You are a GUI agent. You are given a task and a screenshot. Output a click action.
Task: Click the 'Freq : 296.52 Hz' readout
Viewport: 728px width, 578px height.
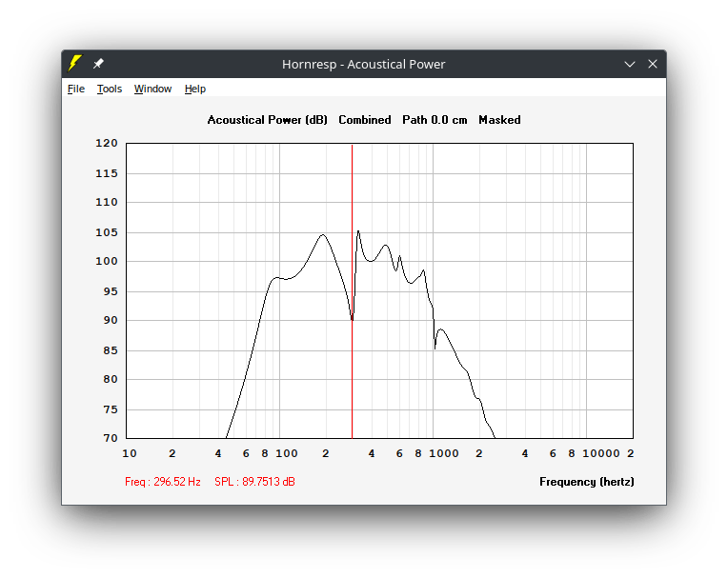pos(163,482)
